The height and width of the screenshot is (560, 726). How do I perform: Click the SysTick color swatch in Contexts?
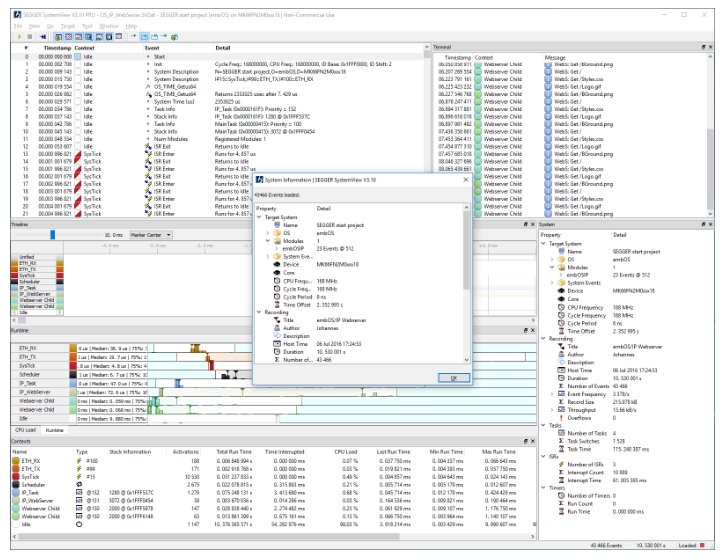pos(16,477)
